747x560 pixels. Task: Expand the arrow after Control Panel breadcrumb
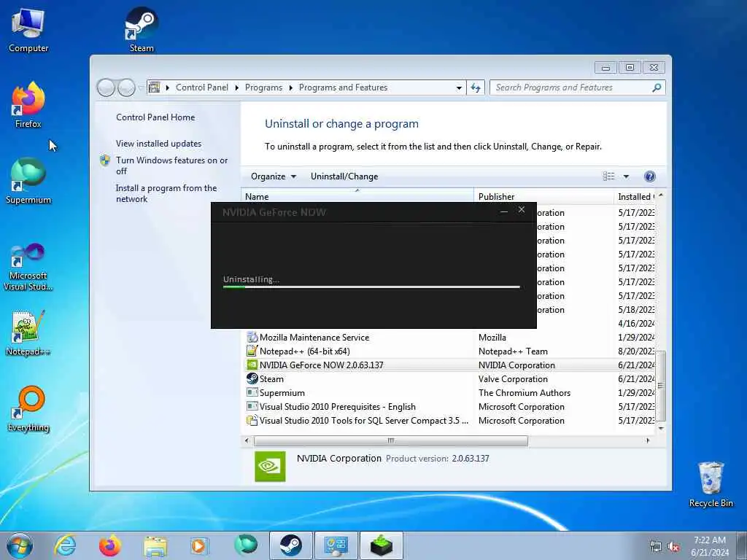[237, 87]
